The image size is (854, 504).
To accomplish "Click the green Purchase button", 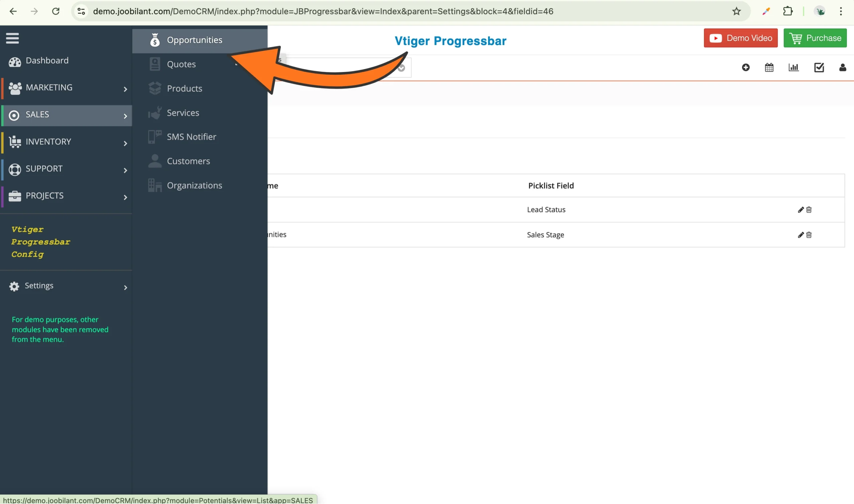I will (815, 38).
